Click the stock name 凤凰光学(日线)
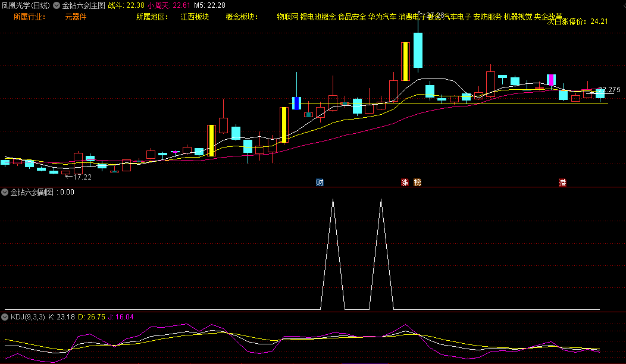Viewport: 626px width, 364px height. (x=26, y=5)
